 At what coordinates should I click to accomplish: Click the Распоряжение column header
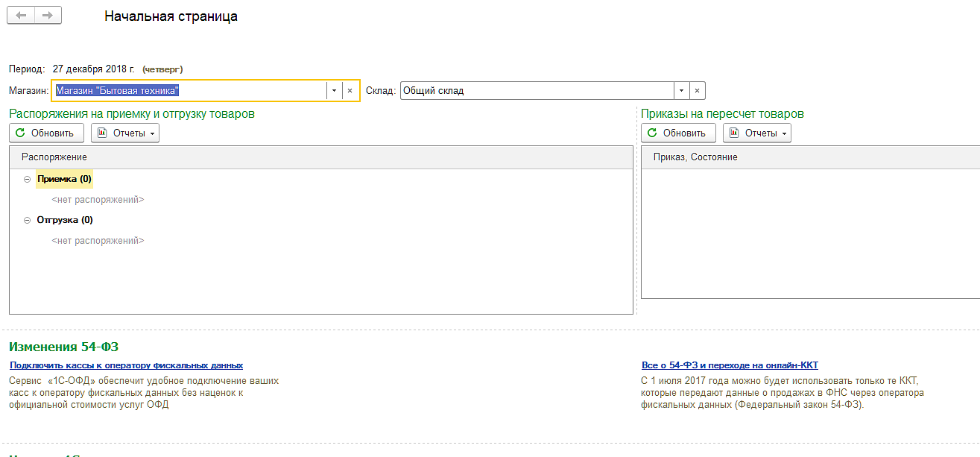(x=54, y=157)
